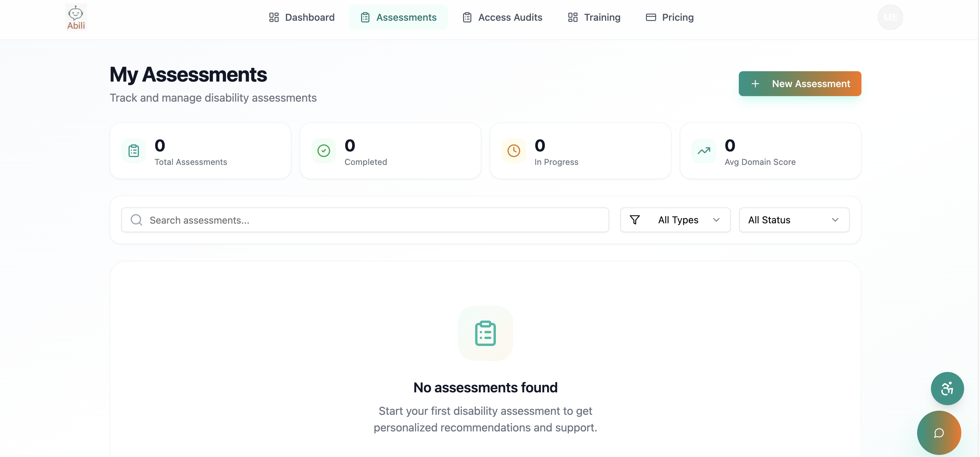This screenshot has height=457, width=980.
Task: Open the Dashboard nav tab
Action: point(302,18)
